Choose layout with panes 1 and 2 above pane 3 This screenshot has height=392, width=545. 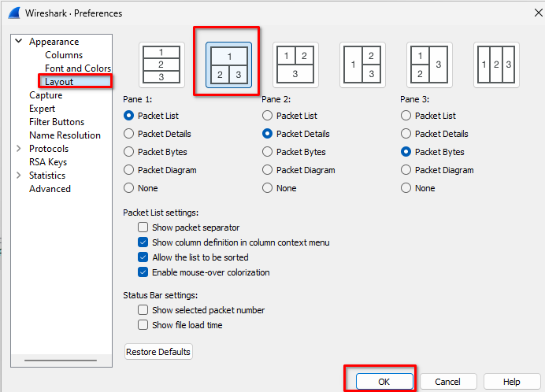295,65
